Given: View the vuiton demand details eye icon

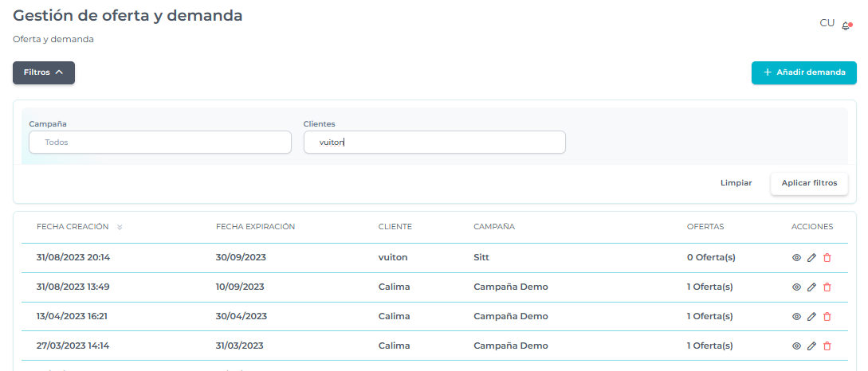Looking at the screenshot, I should (x=795, y=257).
